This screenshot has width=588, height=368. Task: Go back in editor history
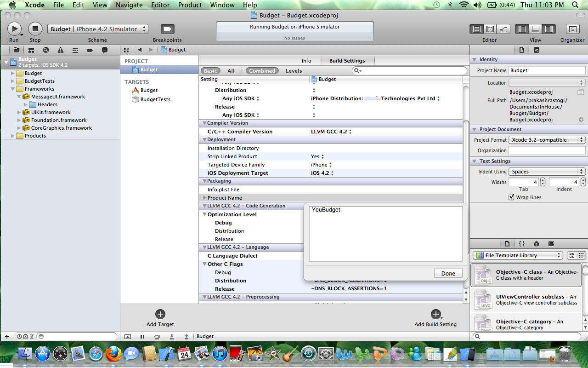(139, 50)
